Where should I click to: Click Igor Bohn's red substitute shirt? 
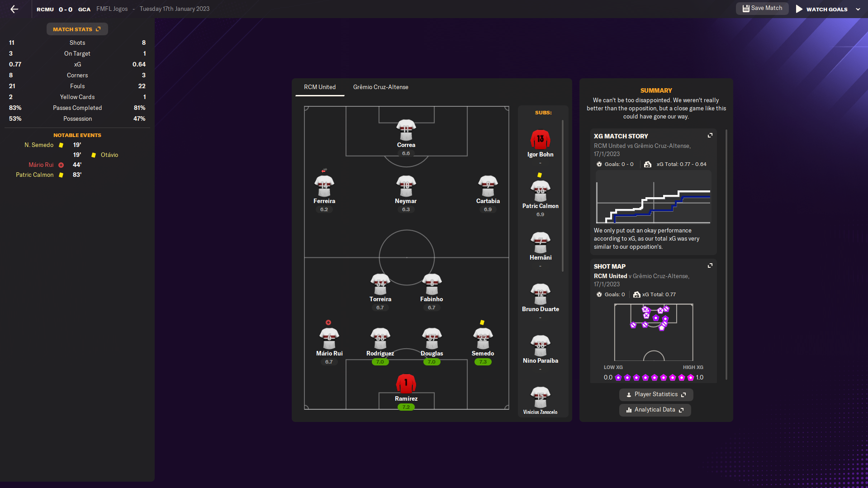click(540, 139)
